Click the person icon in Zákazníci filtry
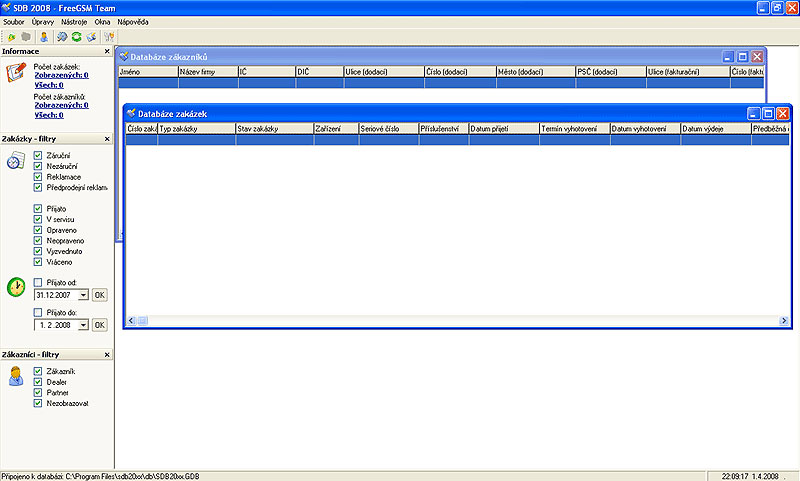 click(16, 376)
